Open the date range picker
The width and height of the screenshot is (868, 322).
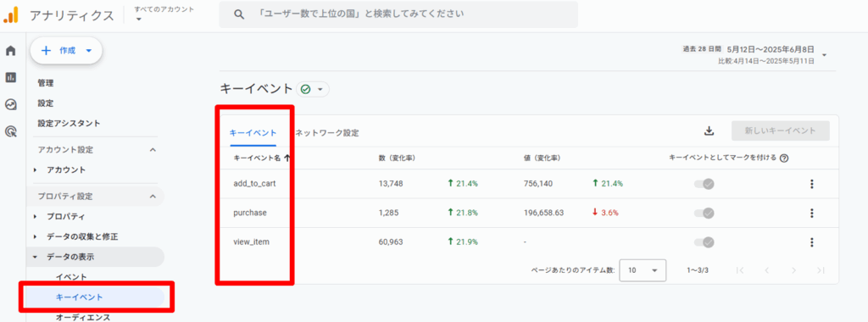click(755, 55)
